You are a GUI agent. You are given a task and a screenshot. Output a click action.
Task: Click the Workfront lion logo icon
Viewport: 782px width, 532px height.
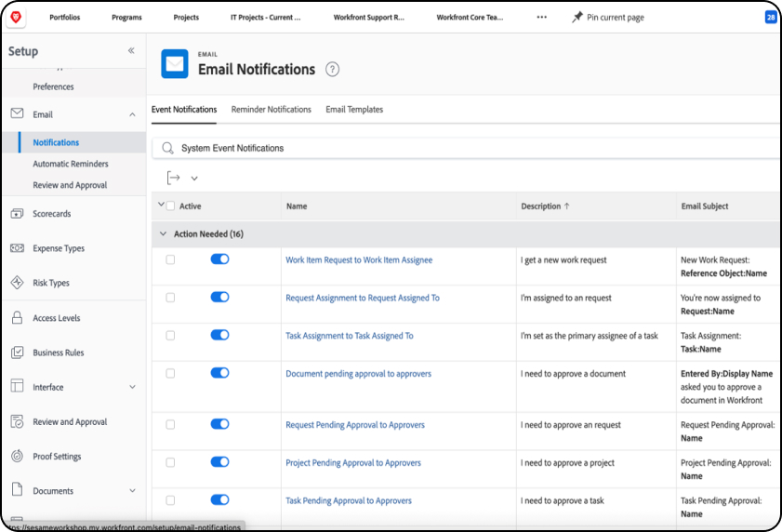16,18
